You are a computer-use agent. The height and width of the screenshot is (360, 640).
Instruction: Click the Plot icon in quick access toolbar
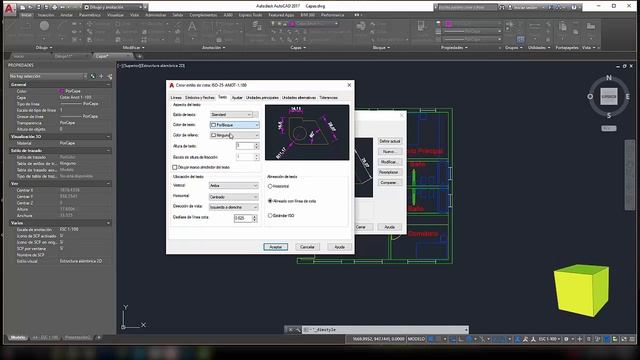[x=55, y=7]
